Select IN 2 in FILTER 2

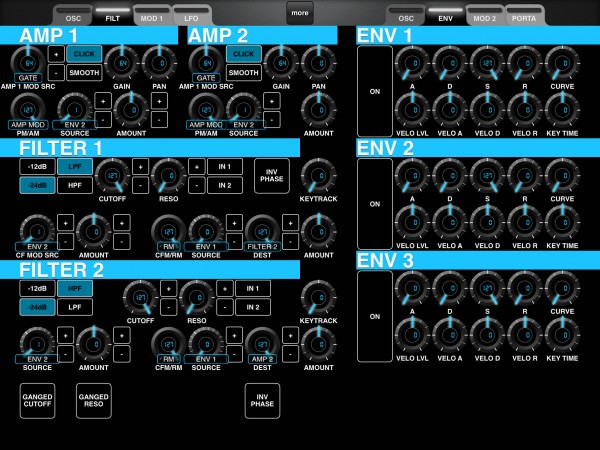253,307
